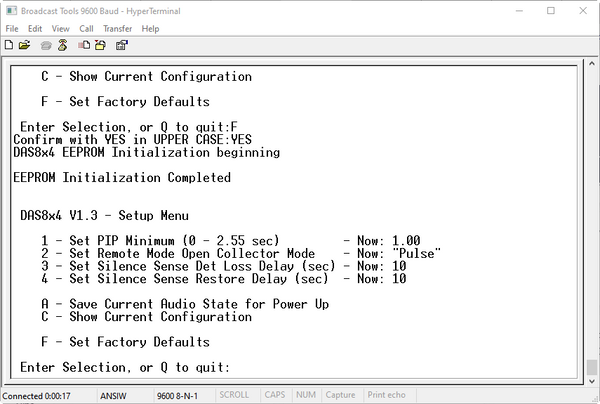Click the HyperTerminal title bar app icon

coord(11,11)
